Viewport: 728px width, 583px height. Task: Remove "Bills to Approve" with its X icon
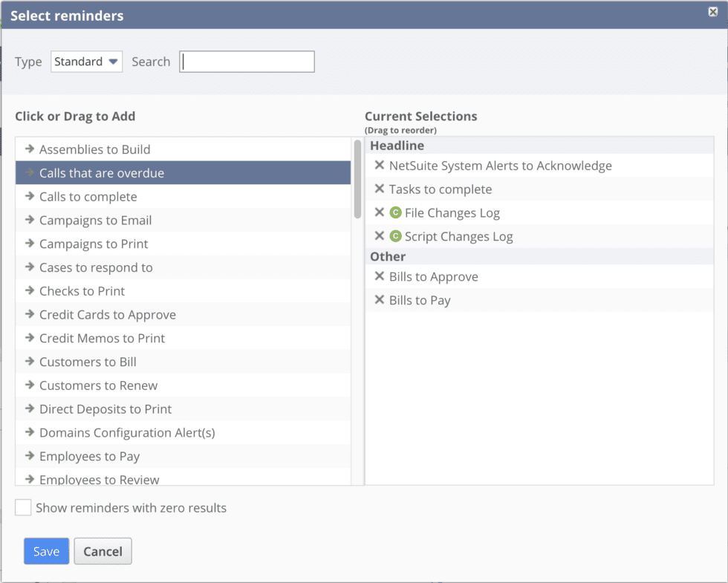tap(380, 276)
